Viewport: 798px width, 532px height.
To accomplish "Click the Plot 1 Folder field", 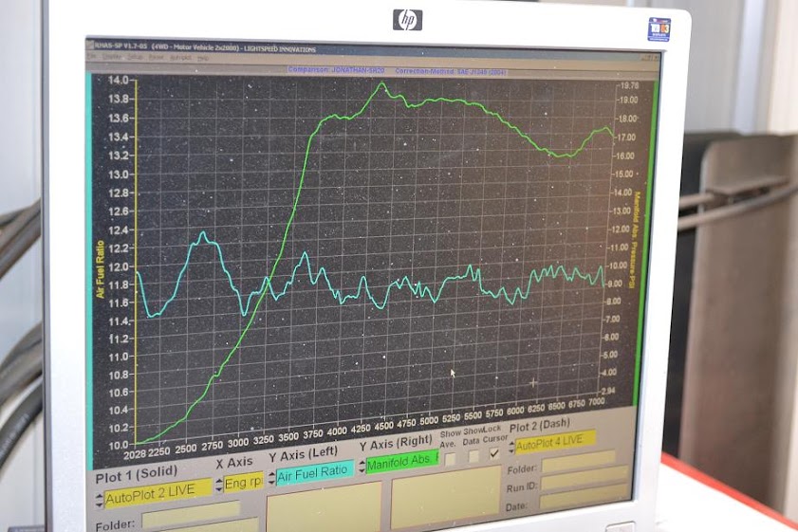I will click(191, 513).
